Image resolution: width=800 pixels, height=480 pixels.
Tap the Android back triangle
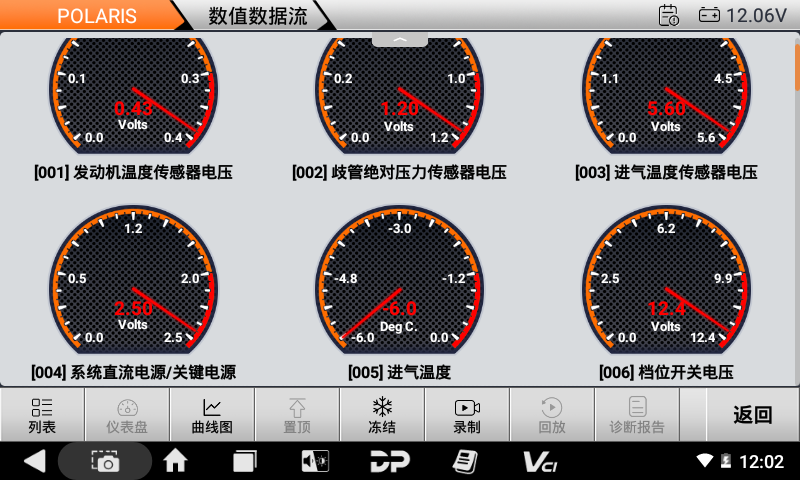pos(35,461)
